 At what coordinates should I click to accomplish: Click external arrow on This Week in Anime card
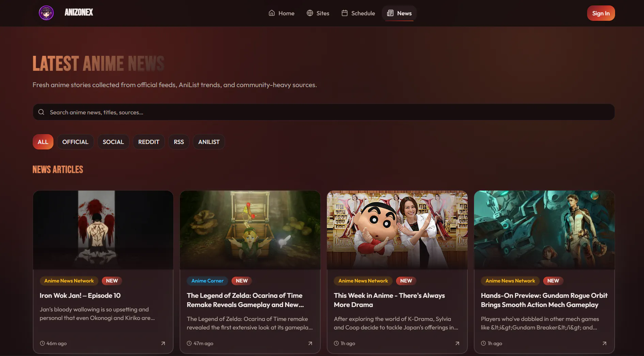[457, 343]
